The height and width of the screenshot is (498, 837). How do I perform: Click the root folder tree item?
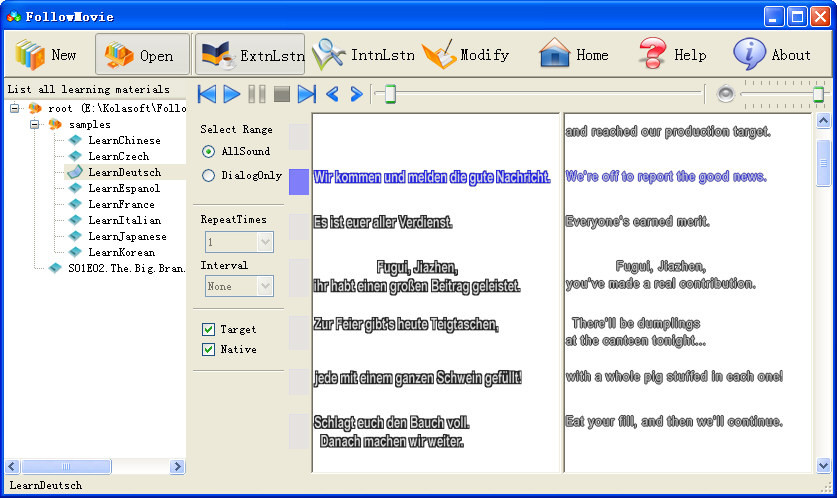coord(116,108)
